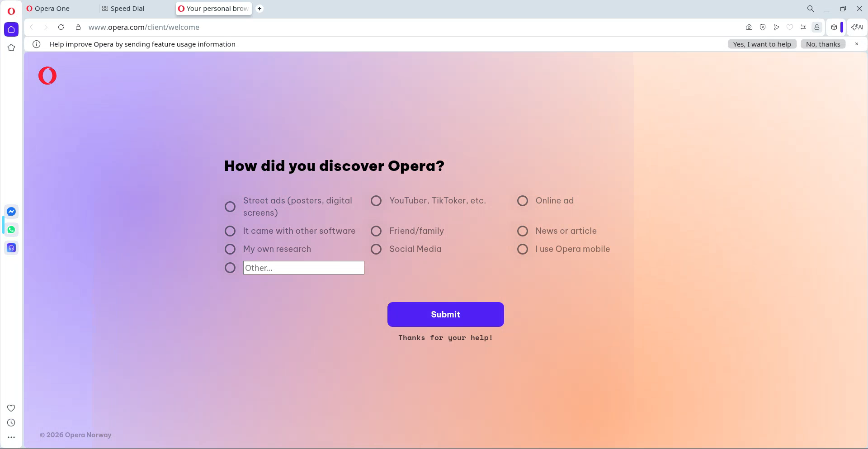Screen dimensions: 868x449
Task: Open Aria AI panel button
Action: click(x=857, y=27)
